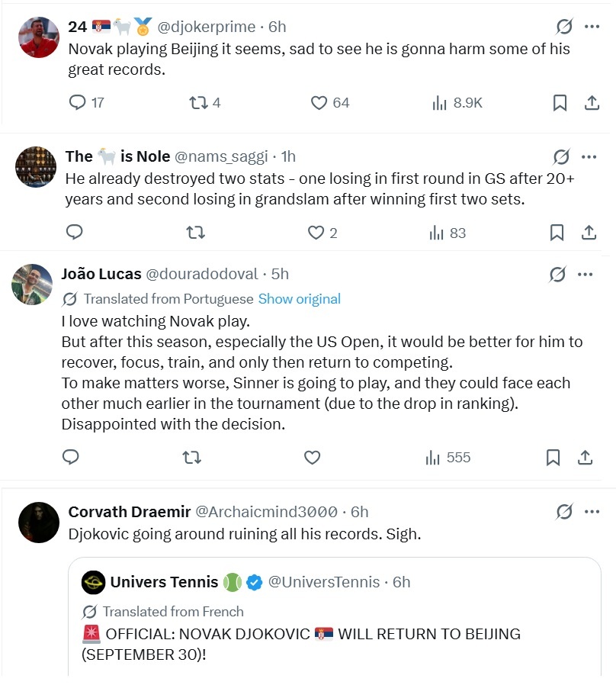View the 8.9K view count analytics
The height and width of the screenshot is (685, 616).
click(x=457, y=103)
